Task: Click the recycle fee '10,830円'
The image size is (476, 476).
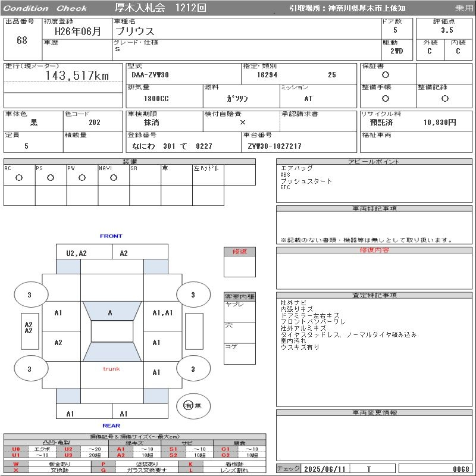Action: tap(440, 123)
